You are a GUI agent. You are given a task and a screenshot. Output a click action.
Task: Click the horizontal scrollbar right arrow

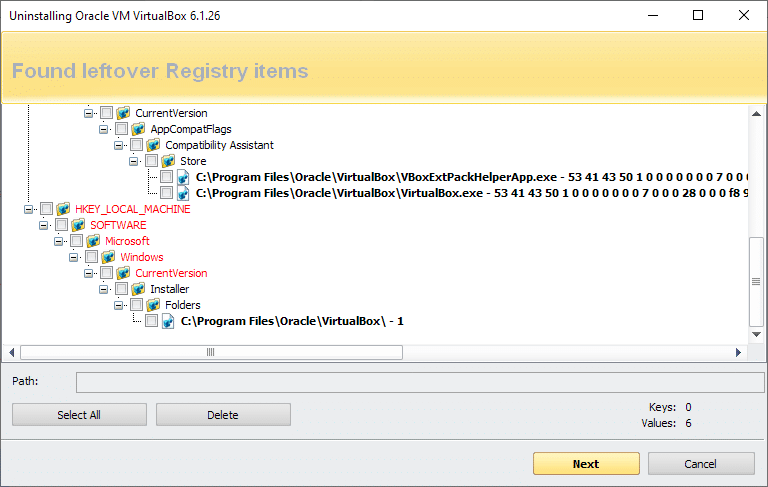[739, 352]
